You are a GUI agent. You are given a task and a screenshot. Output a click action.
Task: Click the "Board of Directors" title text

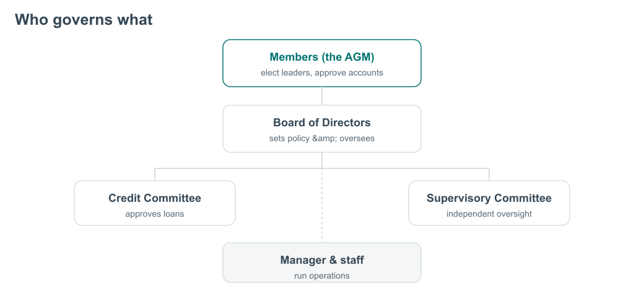coord(322,123)
